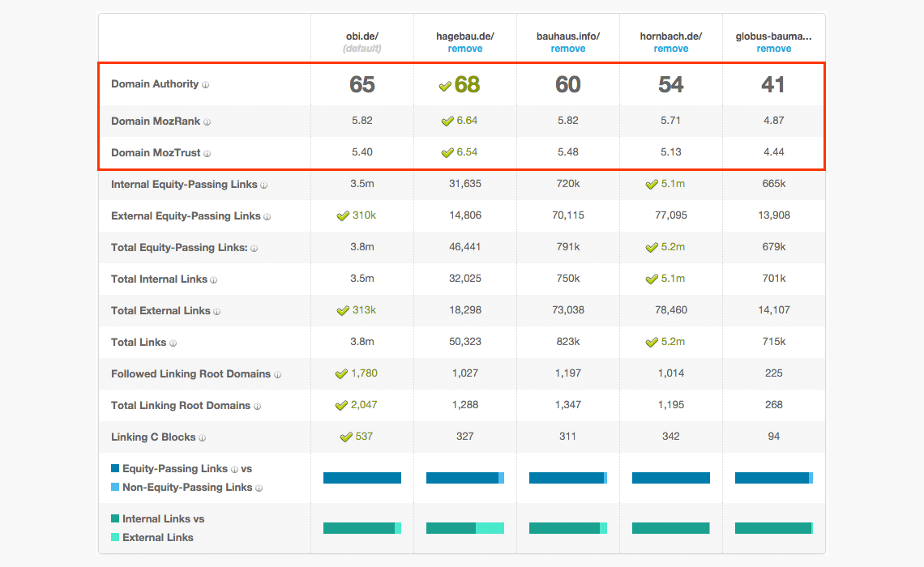Viewport: 924px width, 567px height.
Task: Show info for Total Equity-Passing Links
Action: pyautogui.click(x=254, y=249)
